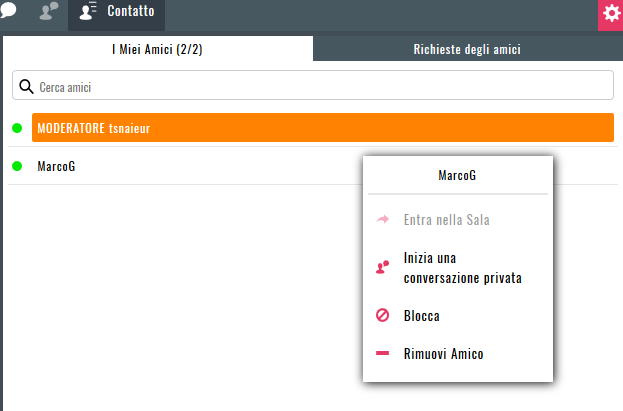Click the private conversation people icon in menu

click(x=382, y=267)
